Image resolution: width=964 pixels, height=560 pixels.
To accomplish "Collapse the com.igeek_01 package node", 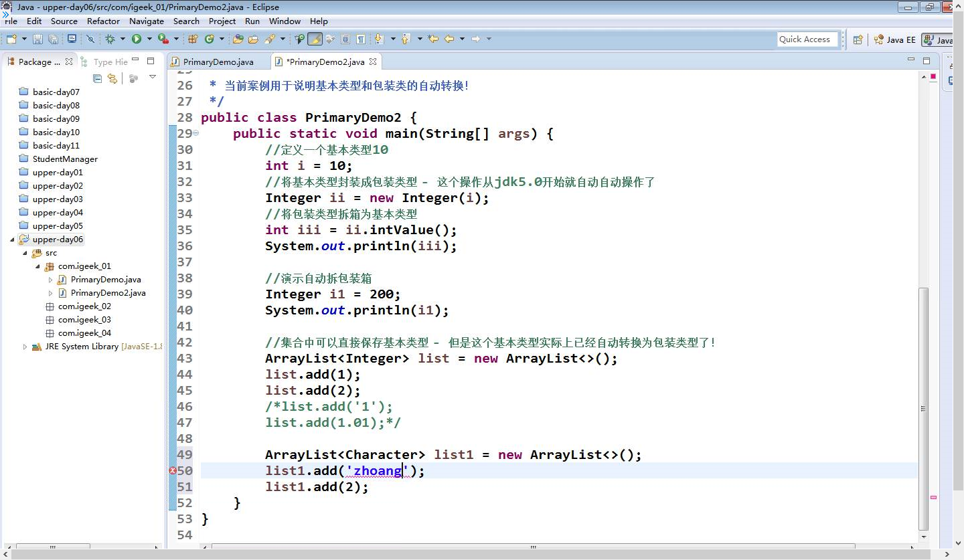I will click(38, 266).
